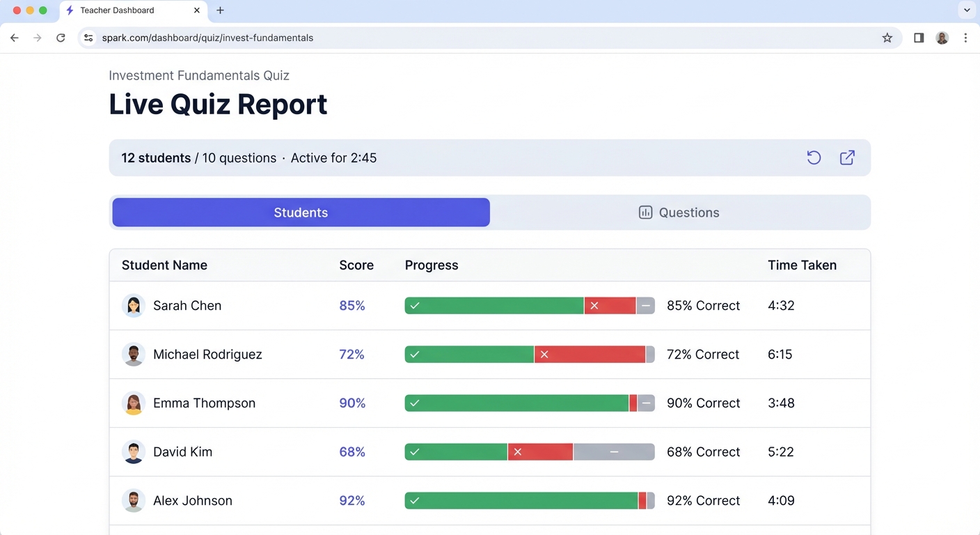Viewport: 980px width, 535px height.
Task: Click Alex Johnson's 92% score
Action: (x=352, y=501)
